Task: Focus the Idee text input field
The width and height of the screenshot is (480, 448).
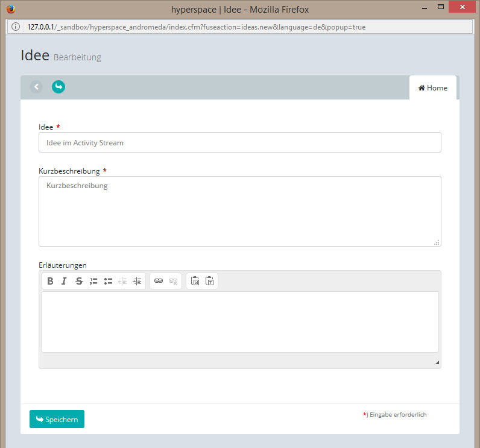Action: tap(239, 143)
